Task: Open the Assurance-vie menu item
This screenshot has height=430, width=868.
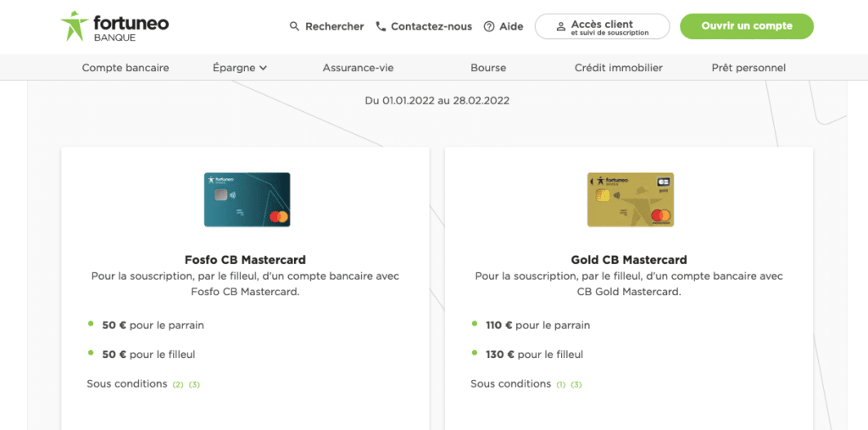Action: (x=359, y=68)
